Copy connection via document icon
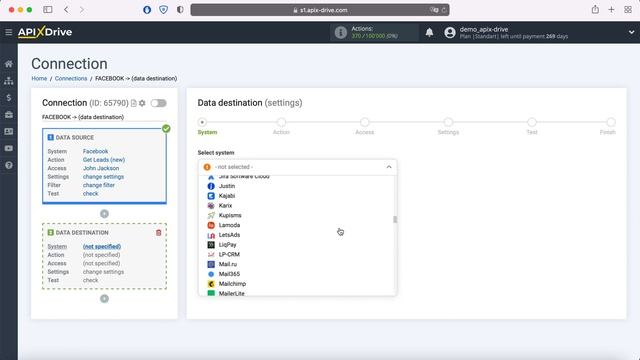640x360 pixels. pyautogui.click(x=133, y=103)
